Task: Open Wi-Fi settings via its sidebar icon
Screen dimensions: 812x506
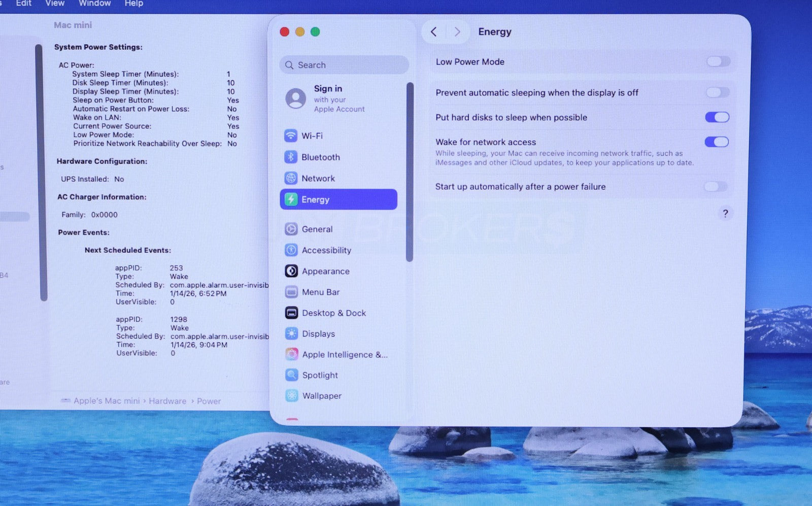Action: click(291, 136)
